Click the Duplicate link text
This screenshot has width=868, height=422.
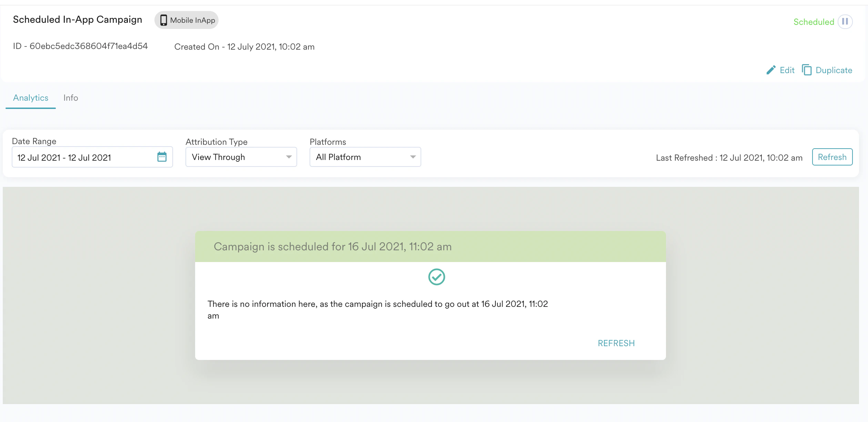coord(834,70)
